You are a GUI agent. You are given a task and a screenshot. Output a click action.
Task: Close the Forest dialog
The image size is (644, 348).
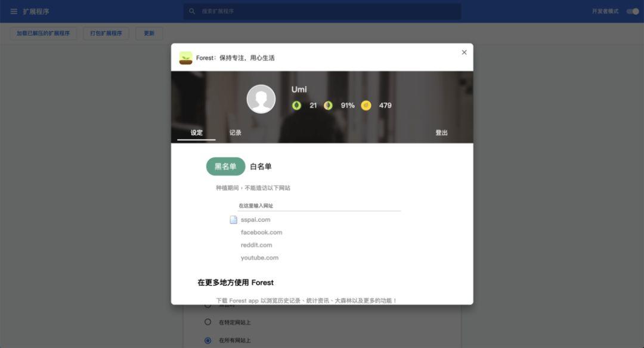464,53
